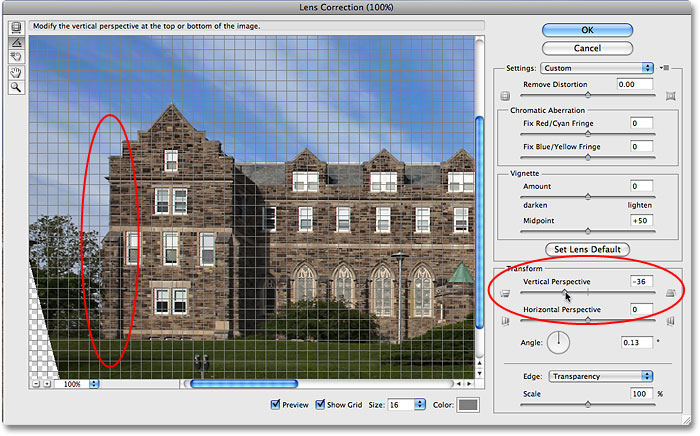Select the Hand tool
This screenshot has height=436, width=700.
[x=16, y=72]
